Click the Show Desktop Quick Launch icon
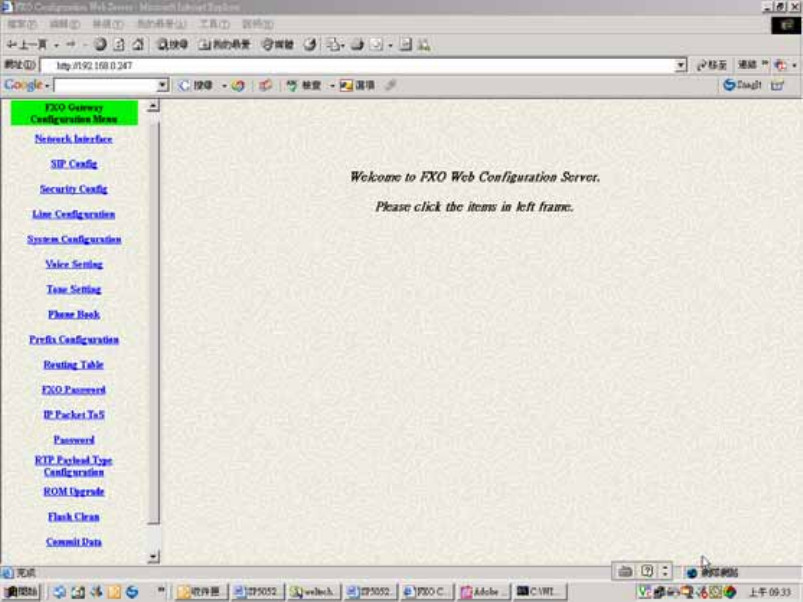This screenshot has height=602, width=803. pyautogui.click(x=78, y=592)
